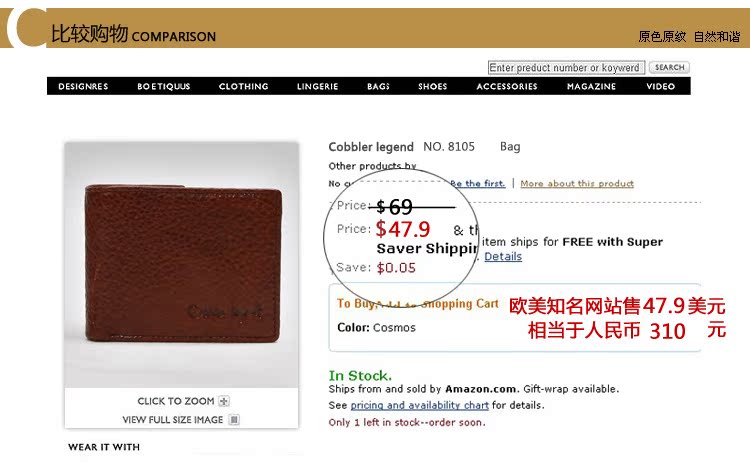
Task: Select SHOES from the navigation bar
Action: coord(433,87)
